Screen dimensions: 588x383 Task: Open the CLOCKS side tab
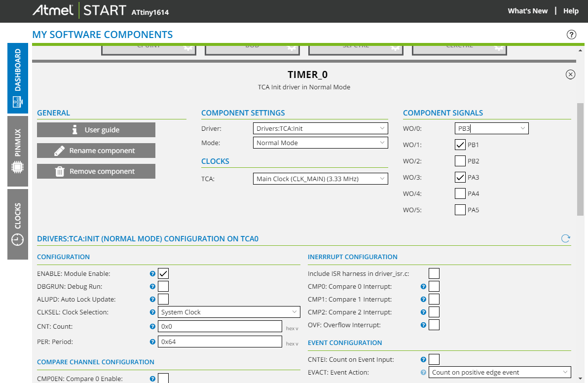tap(18, 224)
